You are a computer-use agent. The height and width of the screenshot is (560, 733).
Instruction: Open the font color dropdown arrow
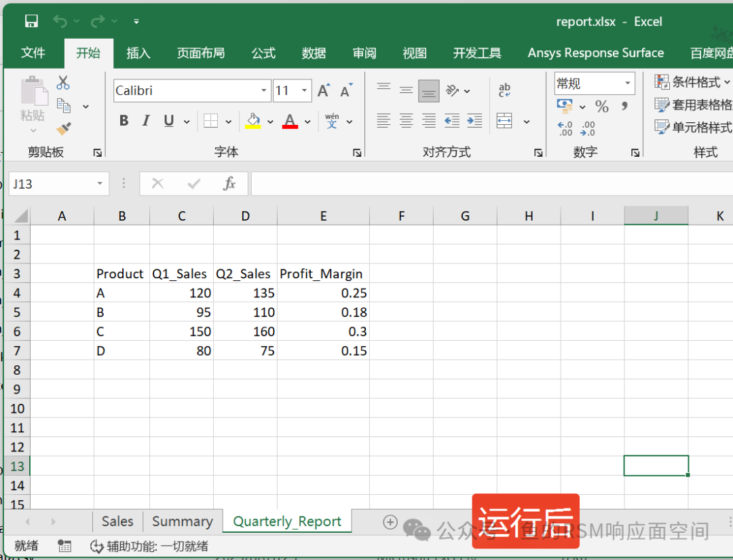coord(307,122)
